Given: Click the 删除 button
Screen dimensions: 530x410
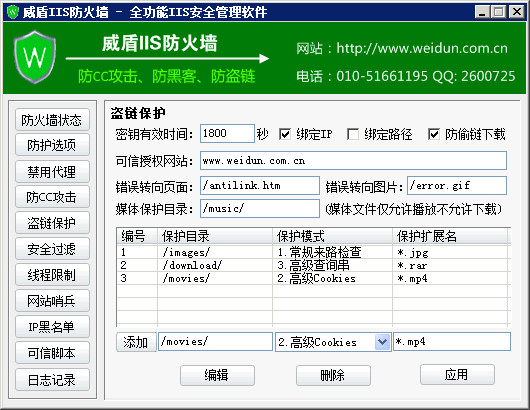Looking at the screenshot, I should click(333, 375).
